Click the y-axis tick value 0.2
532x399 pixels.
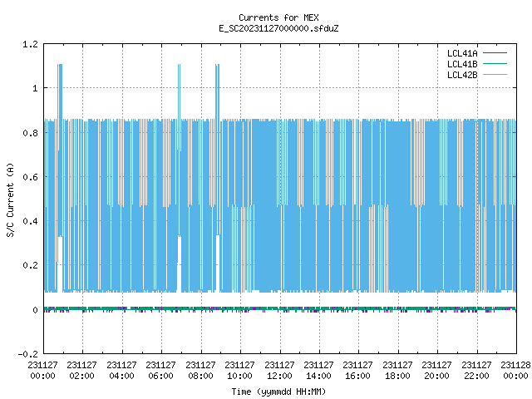click(x=30, y=265)
